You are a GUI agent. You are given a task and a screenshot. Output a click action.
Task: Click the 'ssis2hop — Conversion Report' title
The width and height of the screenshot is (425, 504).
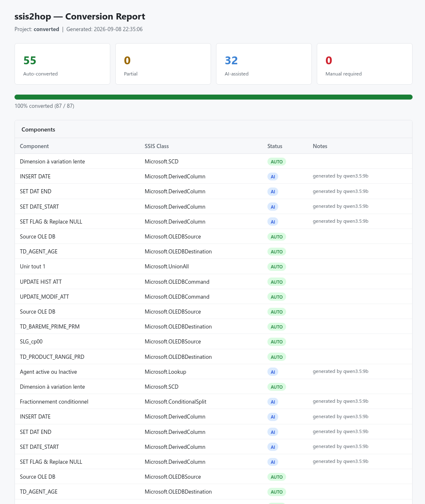click(x=80, y=17)
